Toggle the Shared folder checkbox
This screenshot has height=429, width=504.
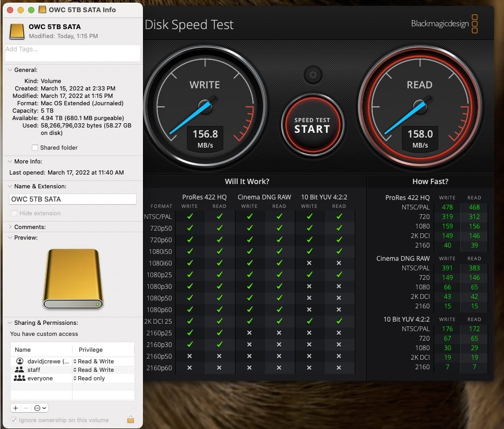click(35, 148)
